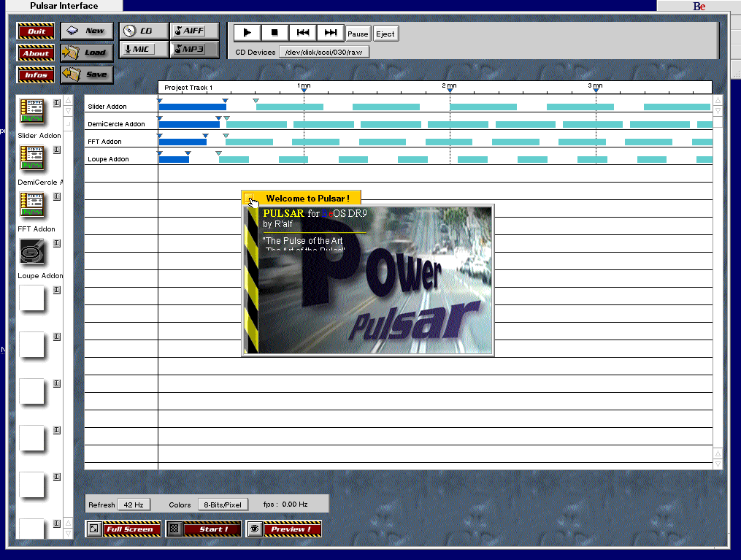Switch audio input to MIC
The width and height of the screenshot is (741, 560).
(144, 49)
